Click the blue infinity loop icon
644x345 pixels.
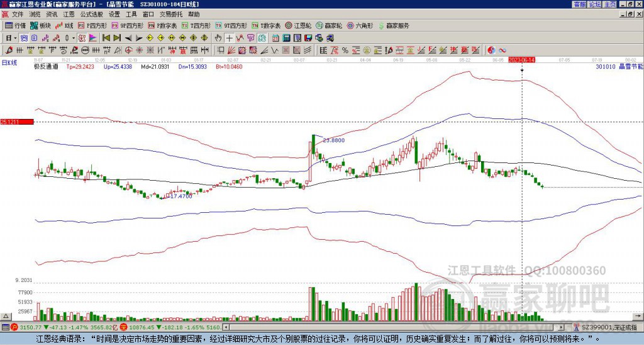[x=502, y=50]
